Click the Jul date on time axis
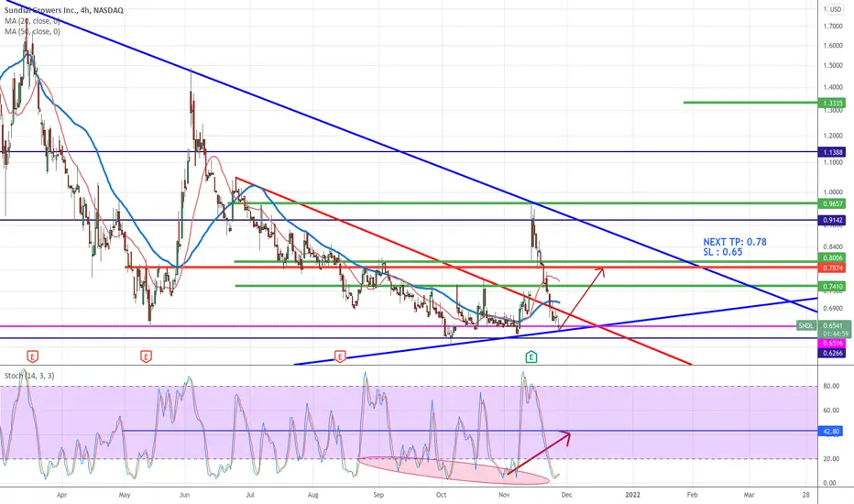 point(250,495)
